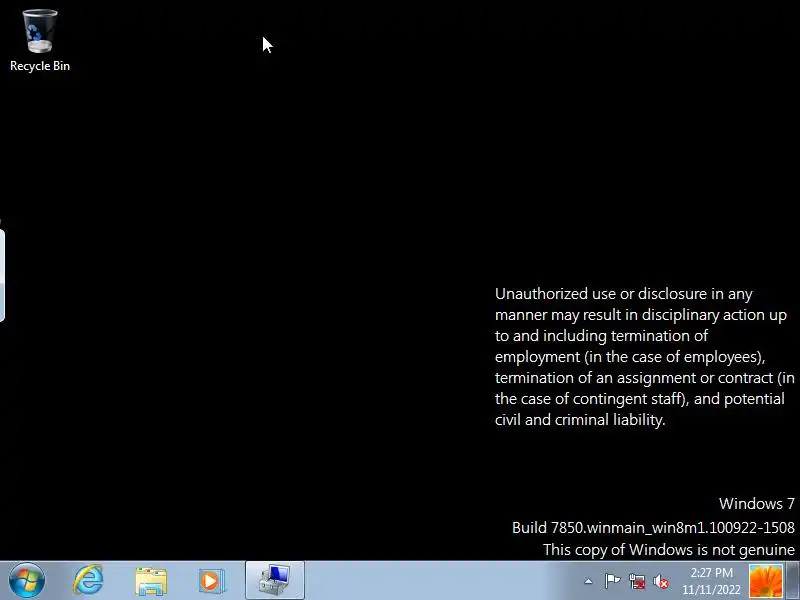800x600 pixels.
Task: Switch to the active computer tools taskbar app
Action: pyautogui.click(x=275, y=581)
